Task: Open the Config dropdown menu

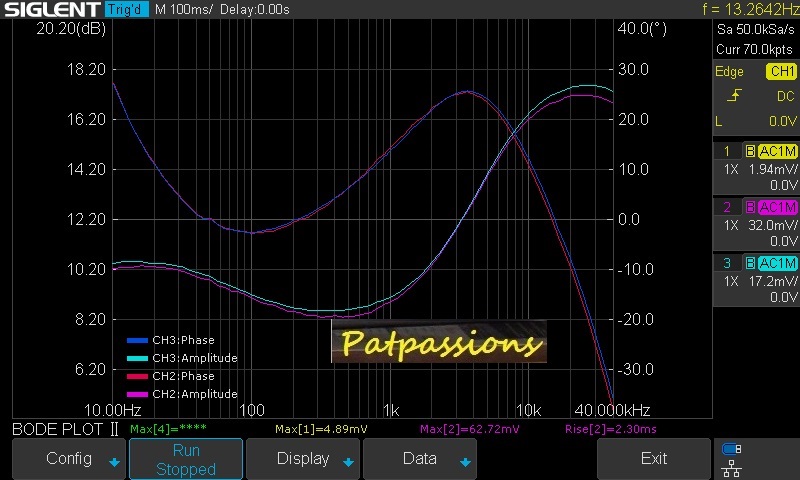Action: coord(69,459)
